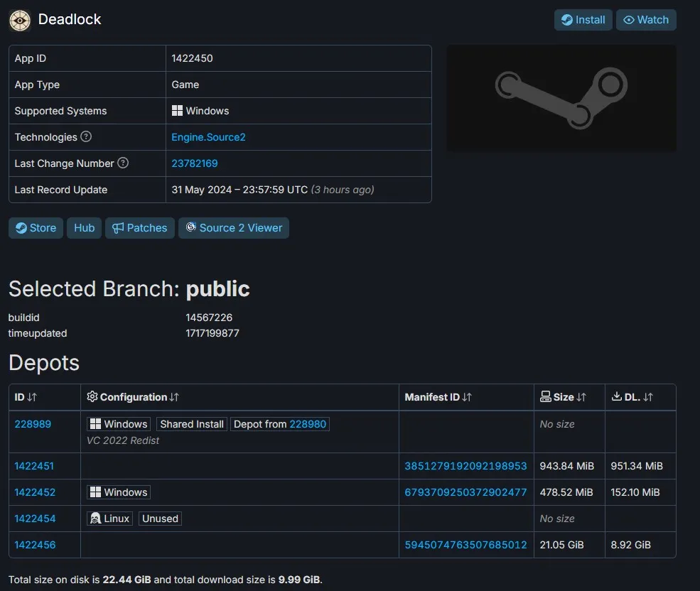Image resolution: width=700 pixels, height=591 pixels.
Task: Click the App ID value 1422450
Action: click(x=192, y=58)
